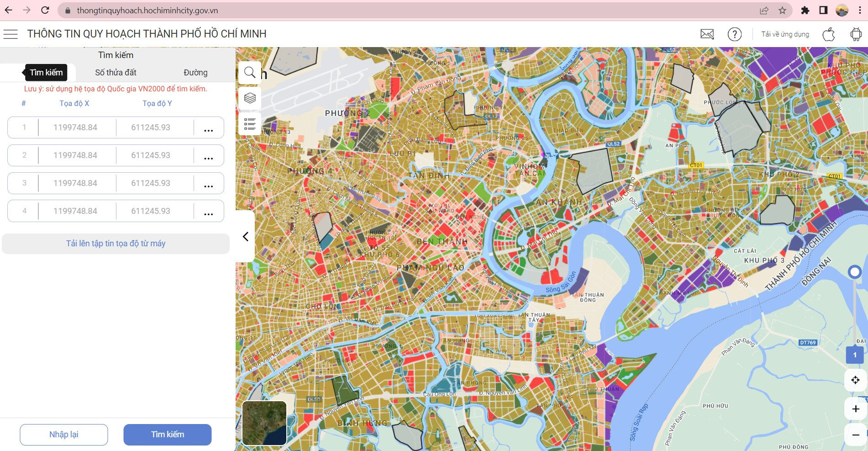
Task: Locate my position with the crosshair icon
Action: (855, 380)
